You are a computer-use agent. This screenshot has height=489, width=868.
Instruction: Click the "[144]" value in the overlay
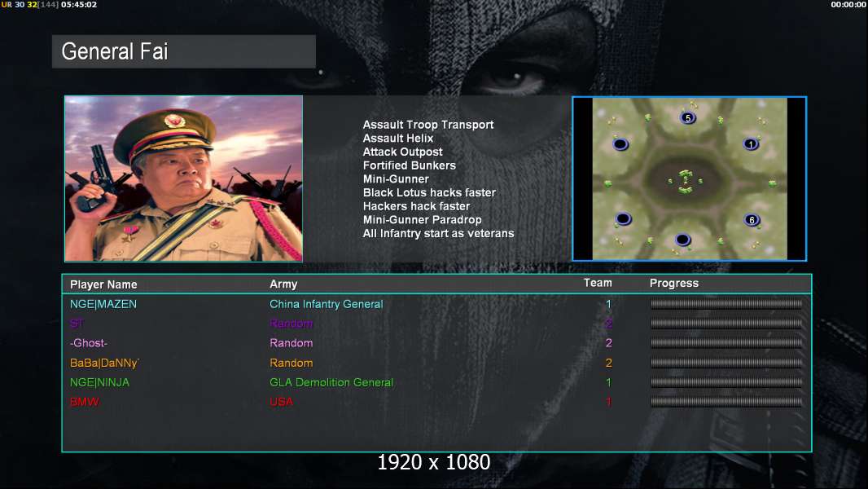[x=48, y=4]
